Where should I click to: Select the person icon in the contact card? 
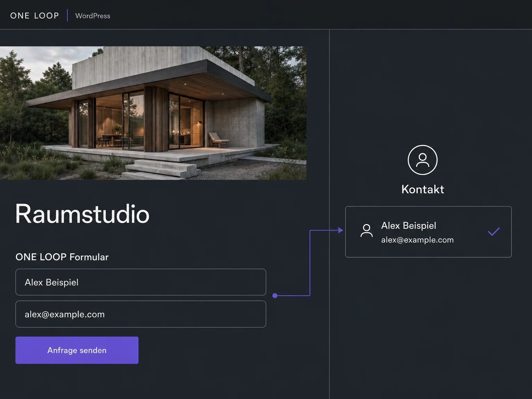(x=366, y=231)
